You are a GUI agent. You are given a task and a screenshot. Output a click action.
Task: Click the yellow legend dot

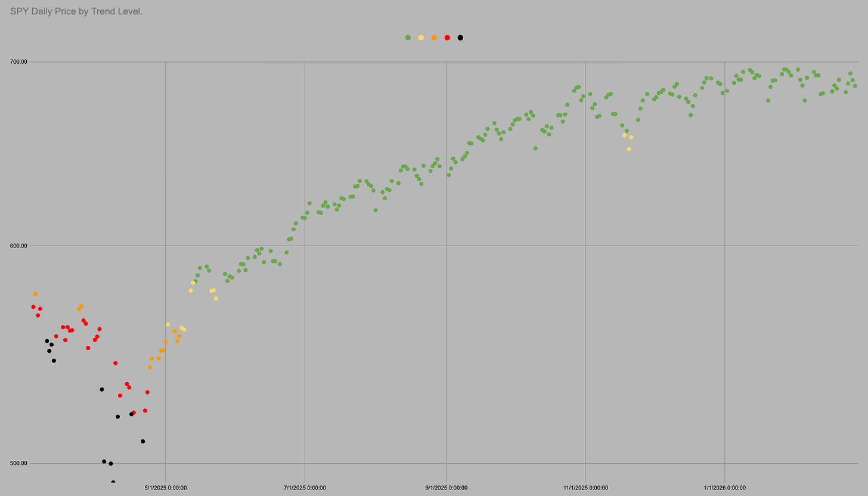pyautogui.click(x=421, y=38)
